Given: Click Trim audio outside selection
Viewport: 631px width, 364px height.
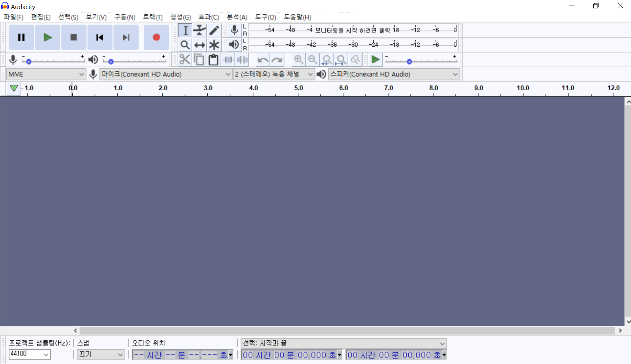Looking at the screenshot, I should (228, 60).
